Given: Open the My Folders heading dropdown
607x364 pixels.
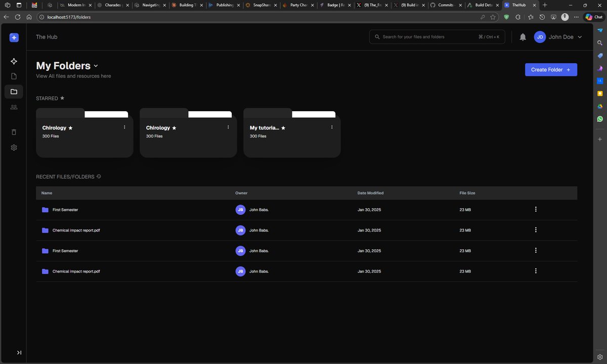Looking at the screenshot, I should pyautogui.click(x=96, y=66).
